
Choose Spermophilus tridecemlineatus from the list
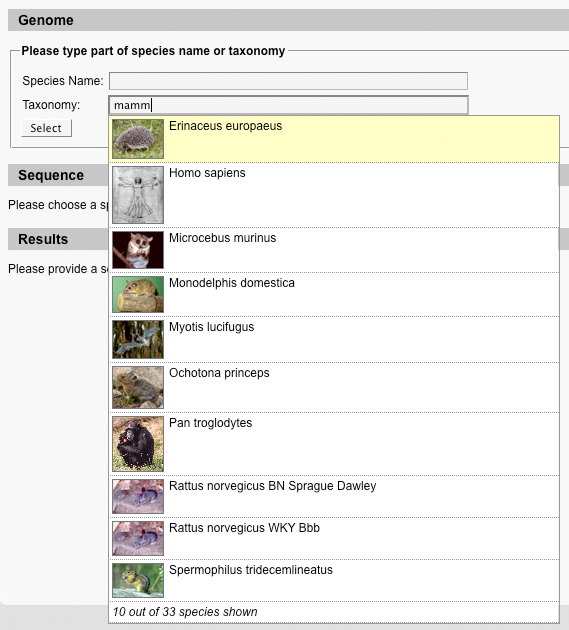click(334, 580)
